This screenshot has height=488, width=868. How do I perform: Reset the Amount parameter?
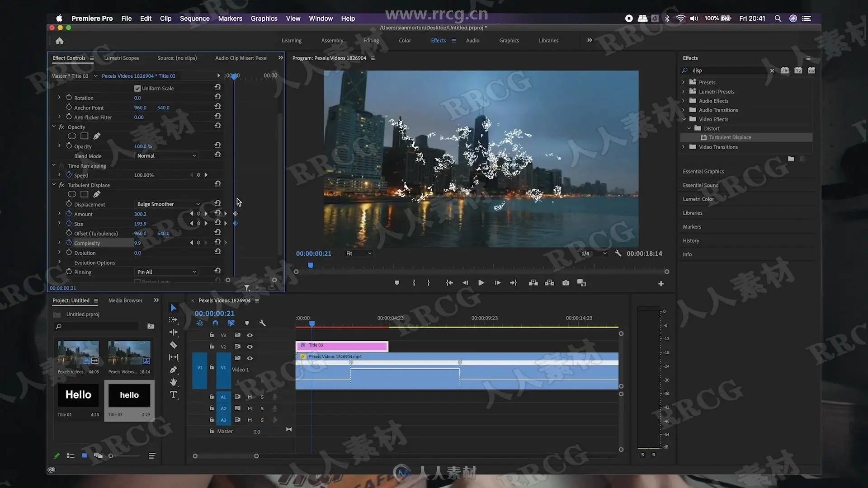pyautogui.click(x=217, y=213)
